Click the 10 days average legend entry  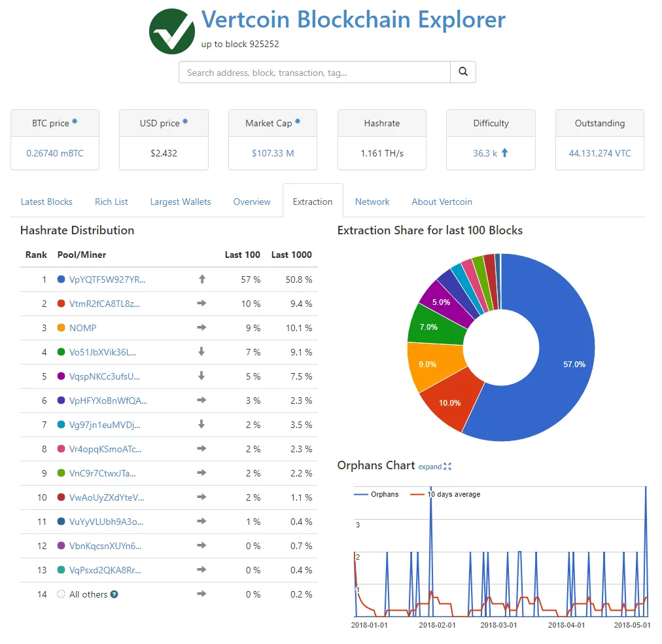[445, 494]
